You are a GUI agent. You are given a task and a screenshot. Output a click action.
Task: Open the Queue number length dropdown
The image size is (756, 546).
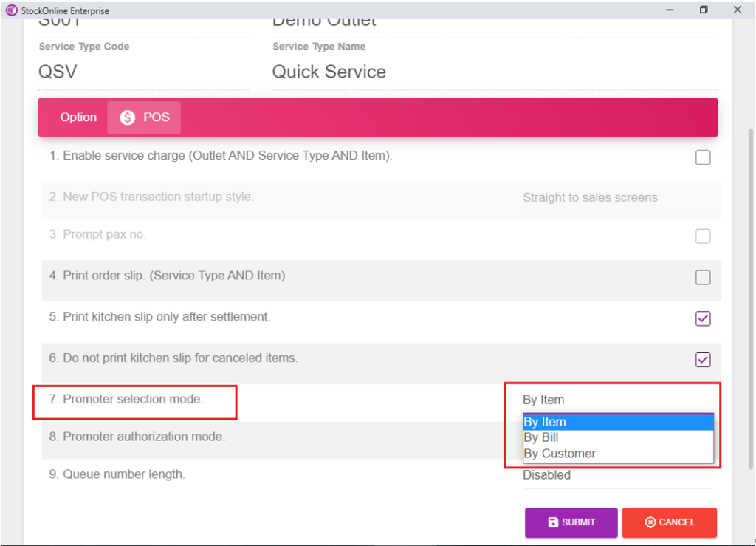pyautogui.click(x=617, y=475)
